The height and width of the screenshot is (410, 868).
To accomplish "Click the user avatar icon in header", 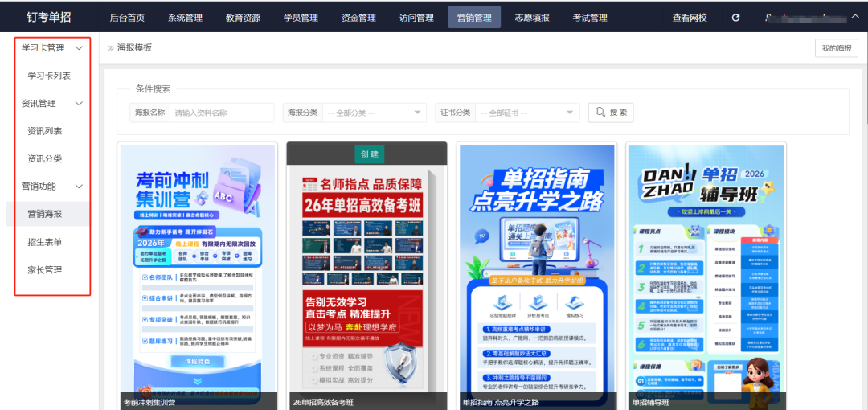I will (x=769, y=18).
